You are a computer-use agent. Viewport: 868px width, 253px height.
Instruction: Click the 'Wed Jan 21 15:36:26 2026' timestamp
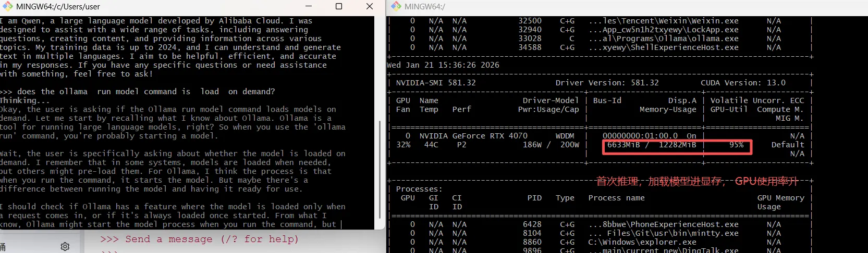click(x=443, y=65)
